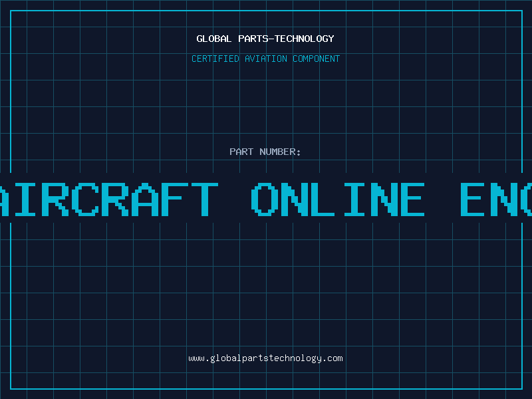This screenshot has width=532, height=399.
Task: Click the last E of ONLINE
Action: click(x=413, y=199)
